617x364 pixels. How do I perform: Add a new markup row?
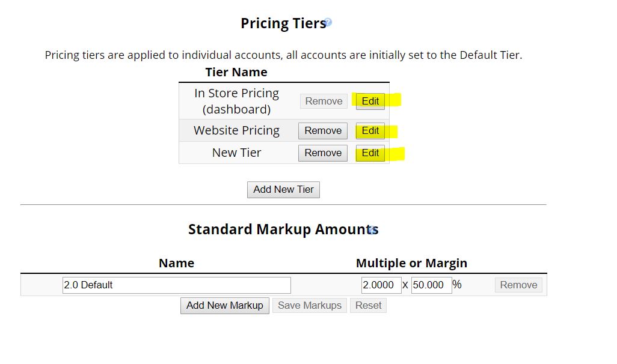(224, 305)
